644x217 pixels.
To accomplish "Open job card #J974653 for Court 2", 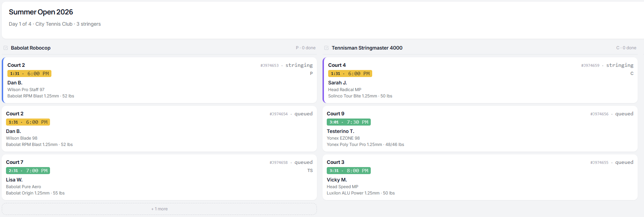I will [x=159, y=80].
